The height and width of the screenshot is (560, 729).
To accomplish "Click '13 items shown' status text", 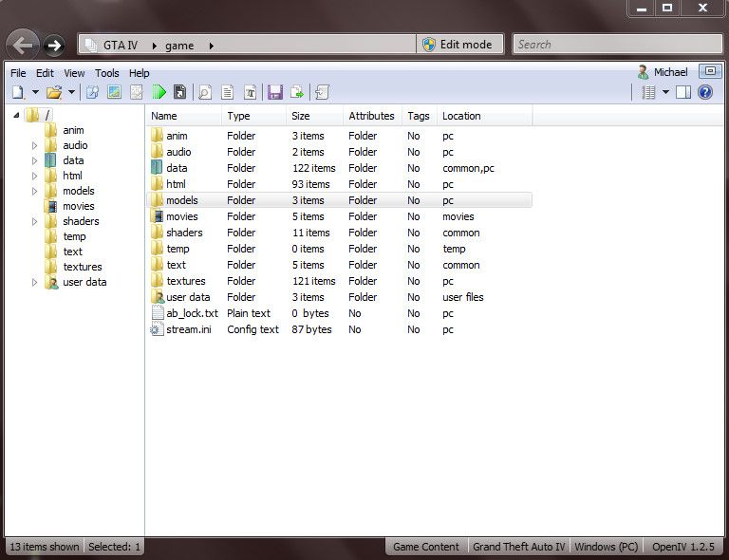I will pyautogui.click(x=45, y=547).
